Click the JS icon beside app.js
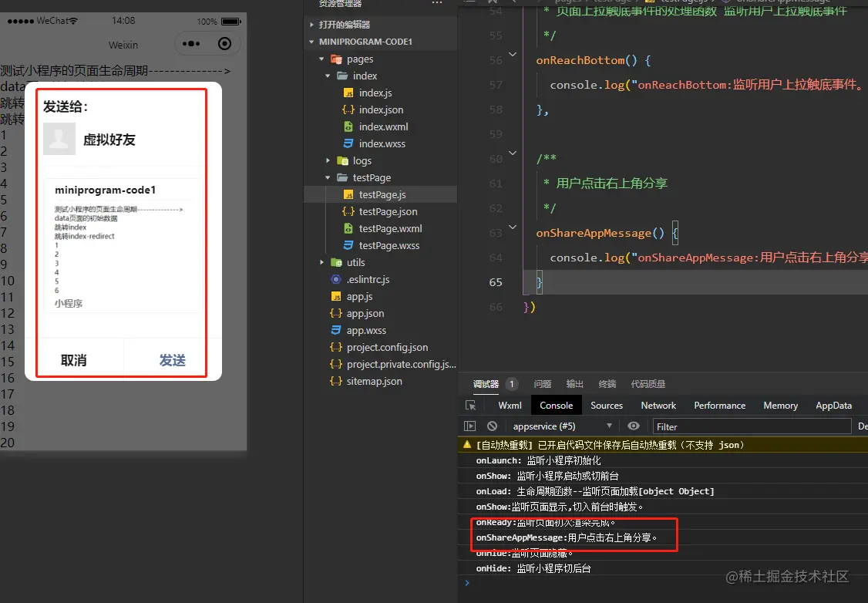This screenshot has width=868, height=603. [336, 296]
